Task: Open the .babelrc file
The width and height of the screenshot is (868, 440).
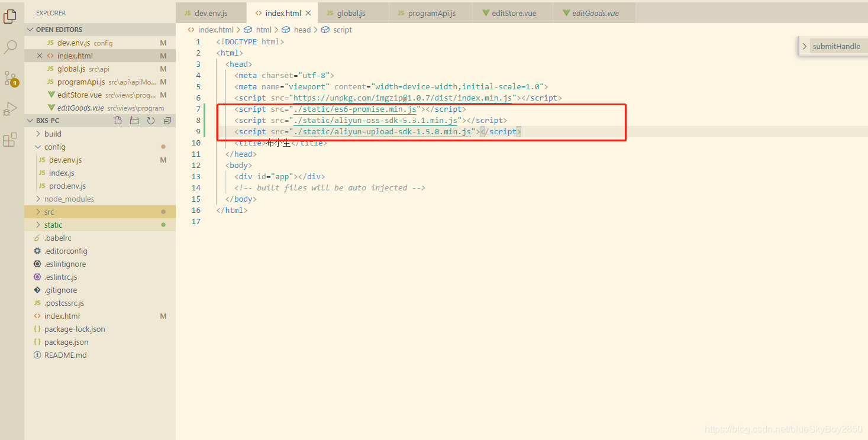Action: 100,238
